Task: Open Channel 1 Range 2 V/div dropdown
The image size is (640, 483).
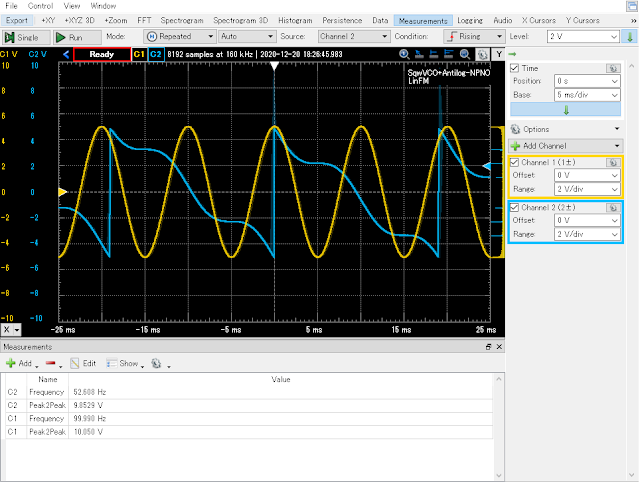Action: tap(587, 189)
